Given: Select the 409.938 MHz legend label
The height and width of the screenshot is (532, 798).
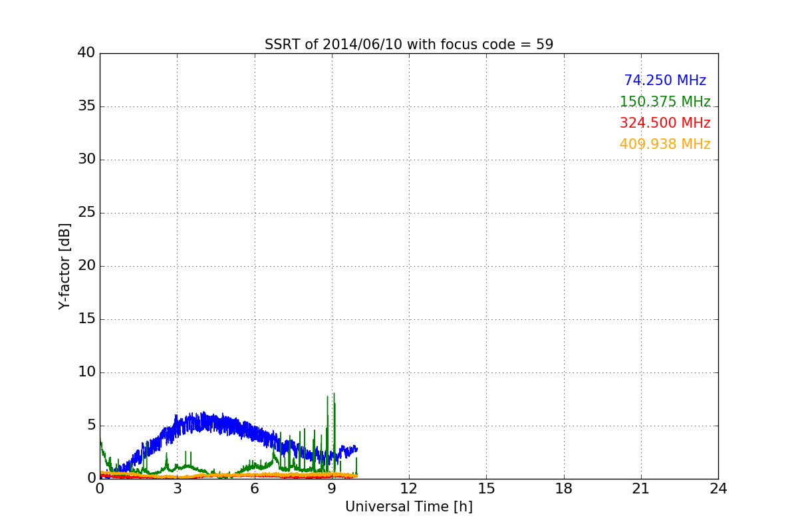Looking at the screenshot, I should [665, 144].
